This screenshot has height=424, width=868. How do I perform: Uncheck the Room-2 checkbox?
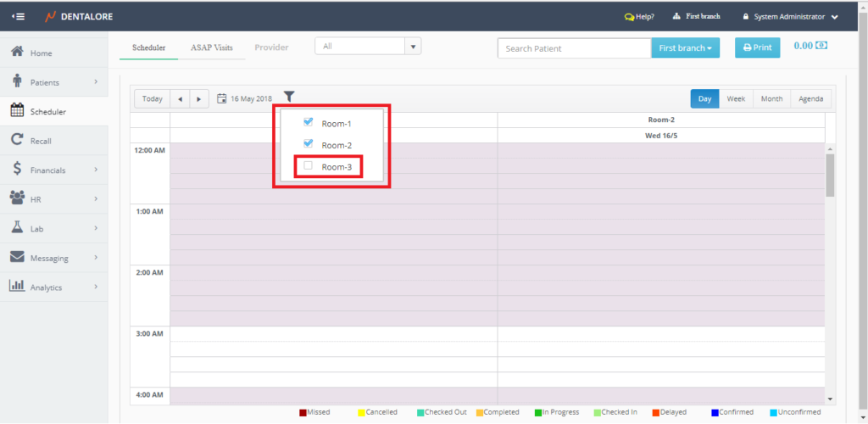[309, 144]
